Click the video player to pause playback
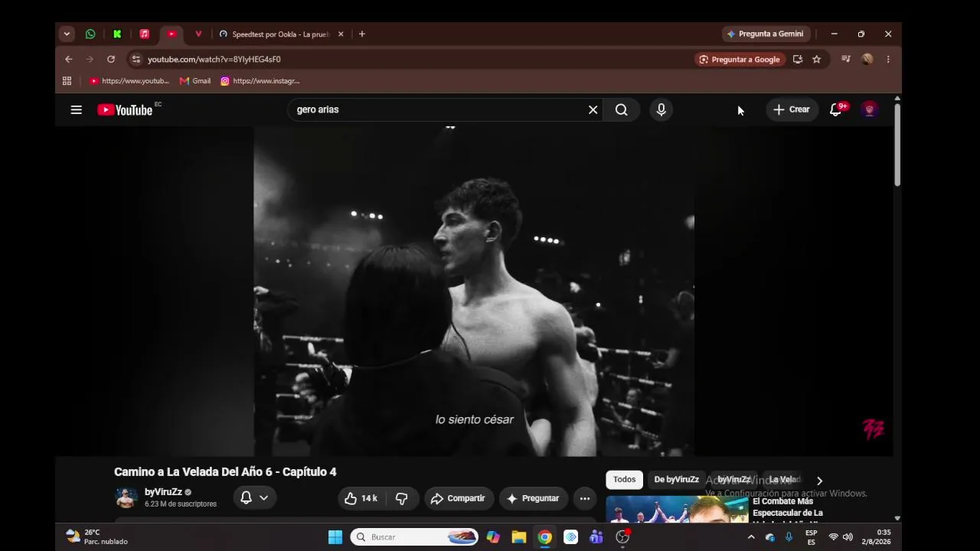The image size is (980, 551). click(474, 291)
